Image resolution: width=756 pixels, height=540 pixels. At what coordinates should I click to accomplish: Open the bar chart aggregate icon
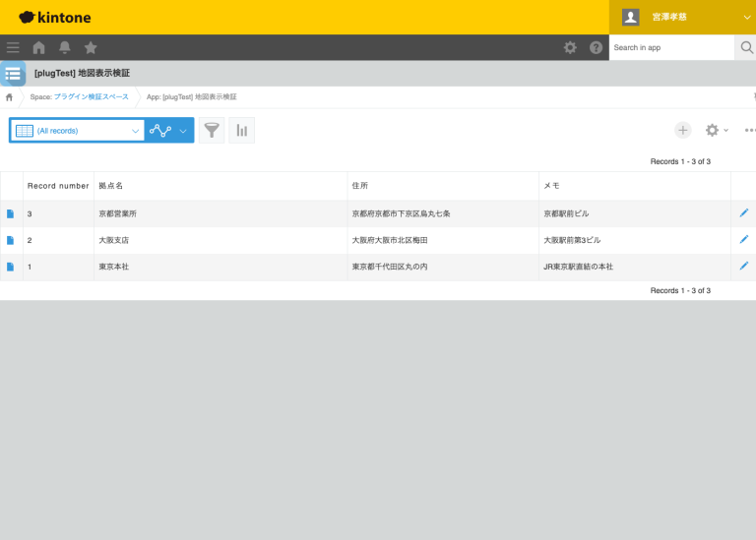tap(241, 131)
